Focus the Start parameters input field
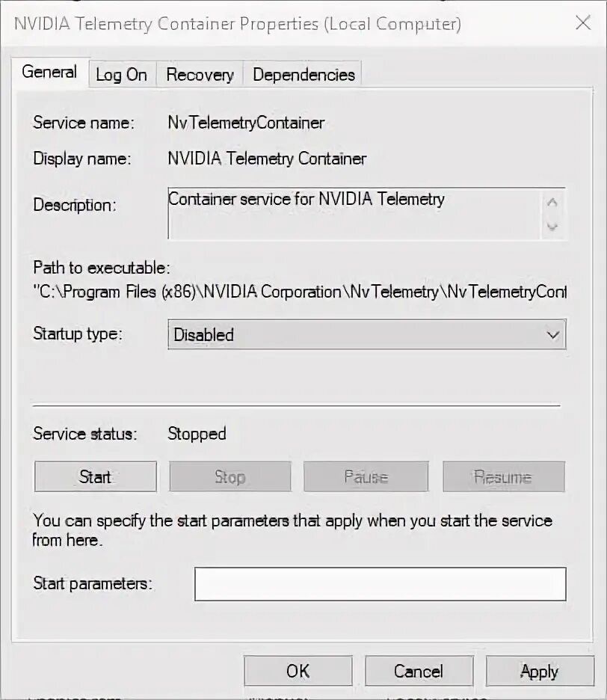The image size is (607, 700). pyautogui.click(x=380, y=584)
